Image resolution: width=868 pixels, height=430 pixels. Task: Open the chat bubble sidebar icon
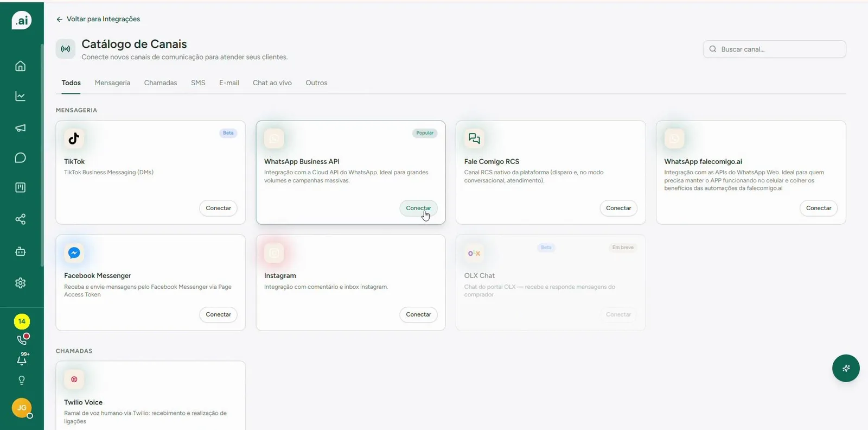click(x=21, y=157)
